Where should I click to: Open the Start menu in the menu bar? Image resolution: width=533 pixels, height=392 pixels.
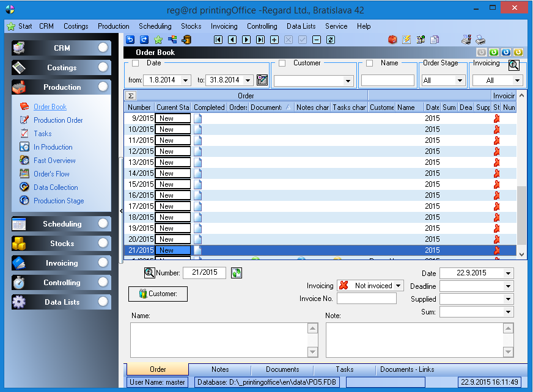pos(20,26)
